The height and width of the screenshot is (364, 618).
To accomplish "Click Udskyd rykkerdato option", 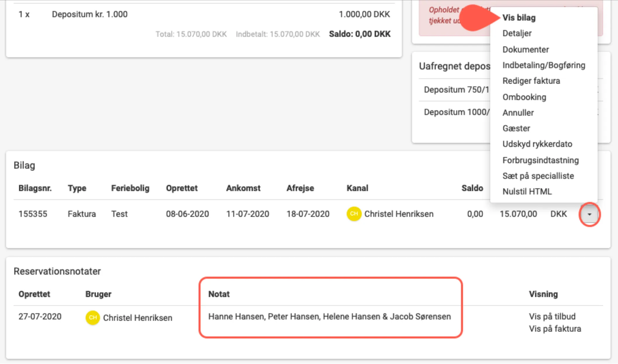I will point(537,144).
